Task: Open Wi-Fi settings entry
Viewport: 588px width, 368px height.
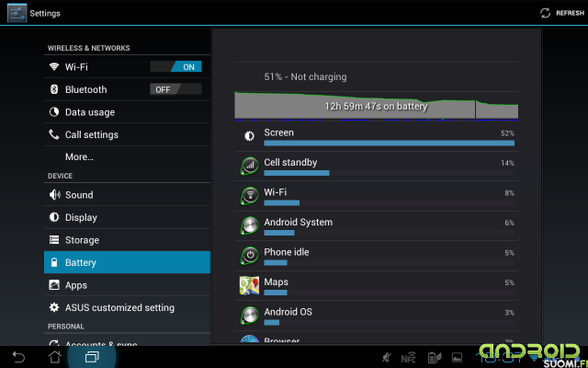Action: click(x=127, y=67)
